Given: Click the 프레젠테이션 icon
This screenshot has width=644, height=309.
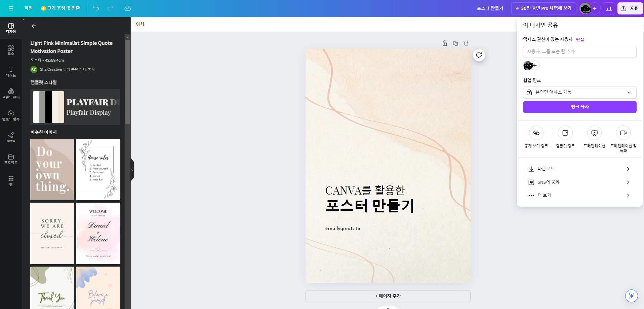Looking at the screenshot, I should (x=594, y=133).
